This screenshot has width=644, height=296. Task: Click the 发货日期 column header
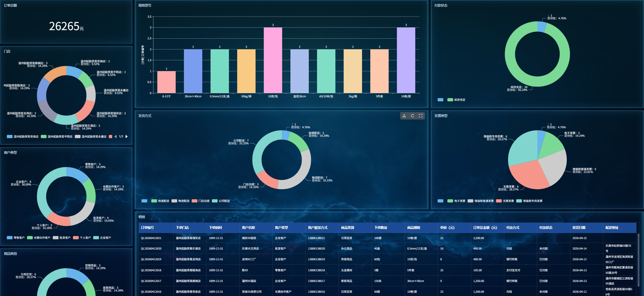579,228
